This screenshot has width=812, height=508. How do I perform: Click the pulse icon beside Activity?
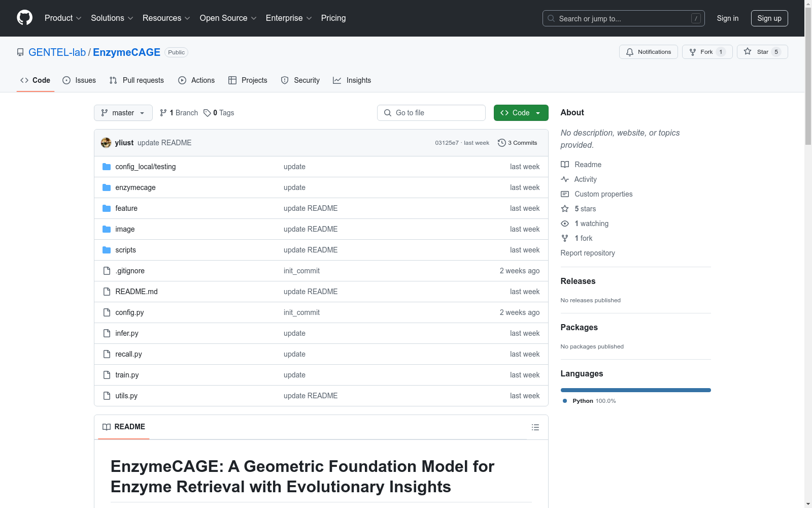click(x=565, y=179)
